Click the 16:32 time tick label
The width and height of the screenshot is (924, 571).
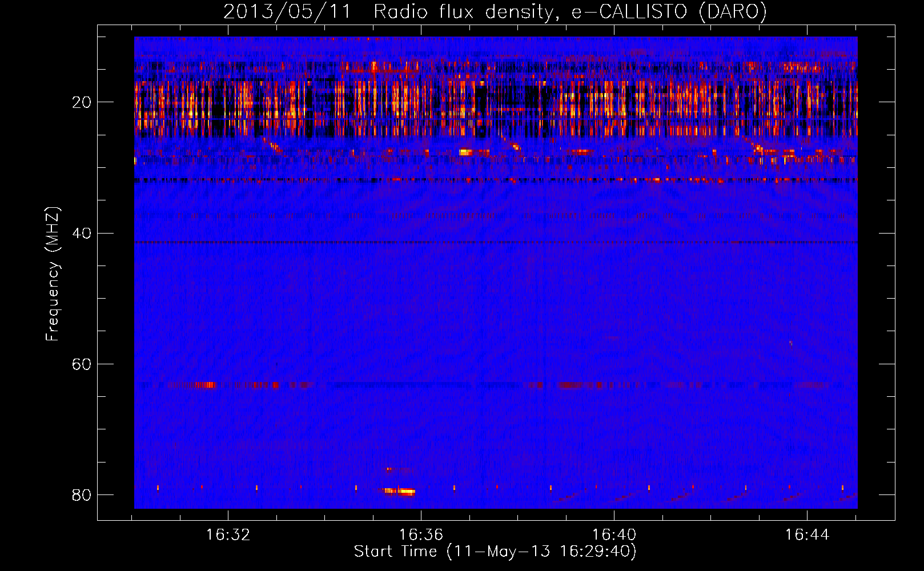[x=228, y=535]
